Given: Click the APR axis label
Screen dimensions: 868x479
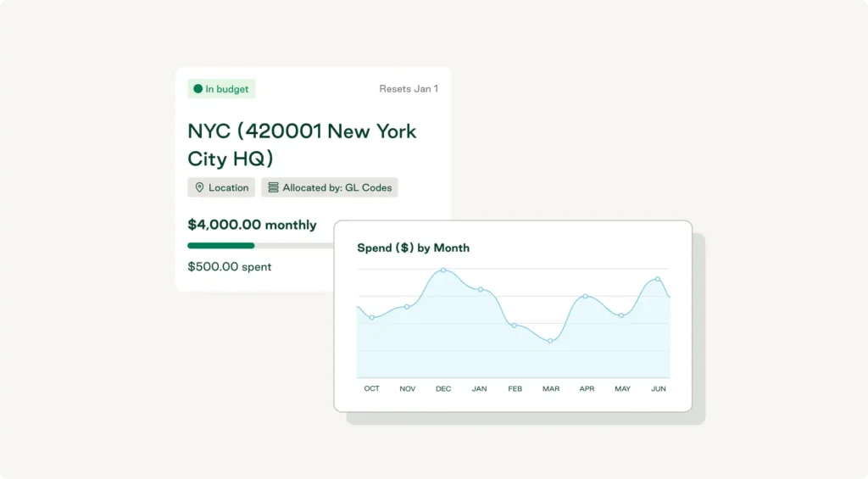Looking at the screenshot, I should (x=587, y=389).
